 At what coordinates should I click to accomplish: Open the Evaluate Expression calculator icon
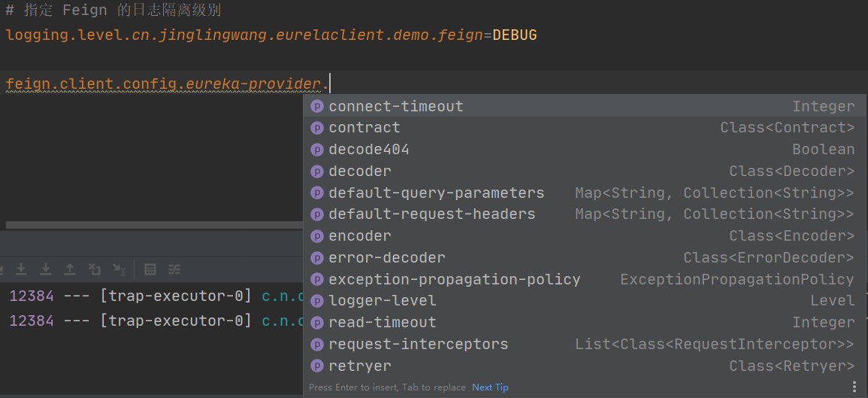pyautogui.click(x=150, y=269)
